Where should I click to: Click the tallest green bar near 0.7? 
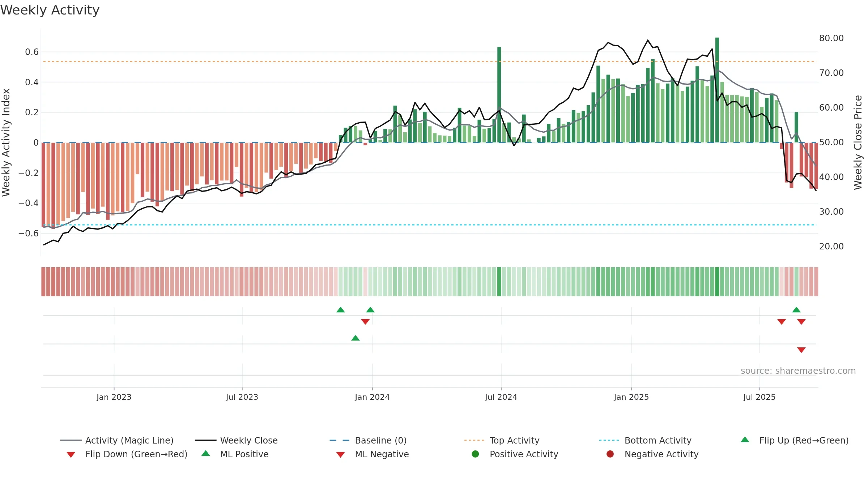[717, 90]
